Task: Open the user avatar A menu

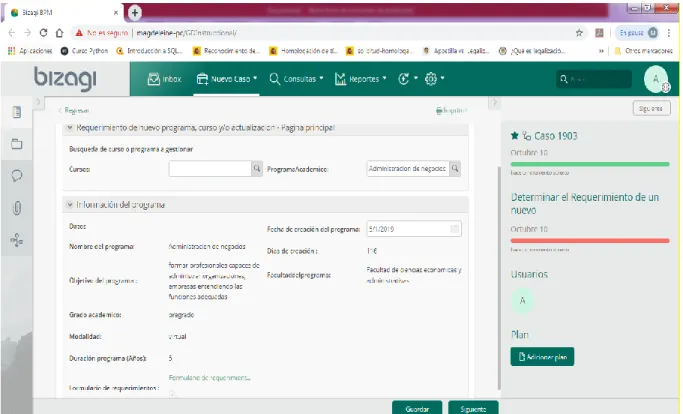Action: (x=656, y=79)
